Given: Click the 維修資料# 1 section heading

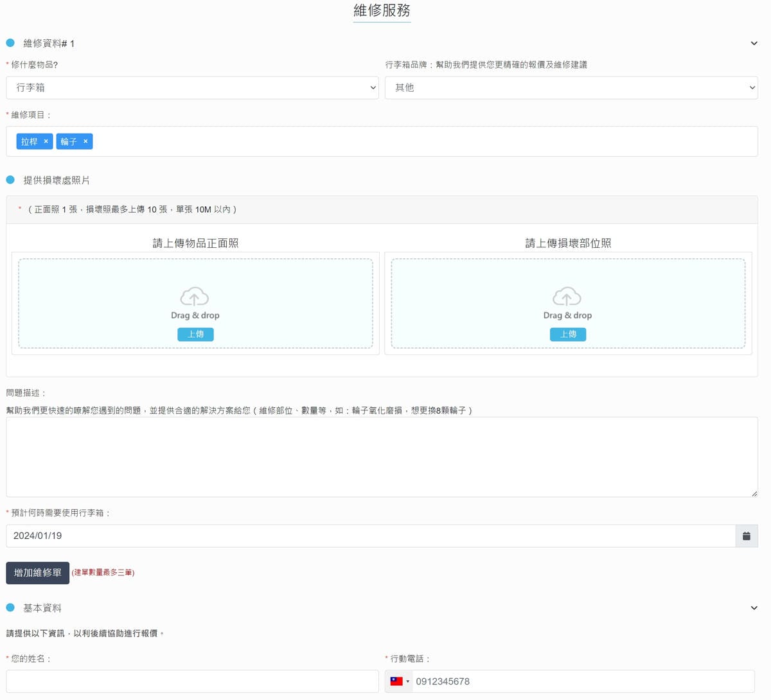Looking at the screenshot, I should coord(49,44).
